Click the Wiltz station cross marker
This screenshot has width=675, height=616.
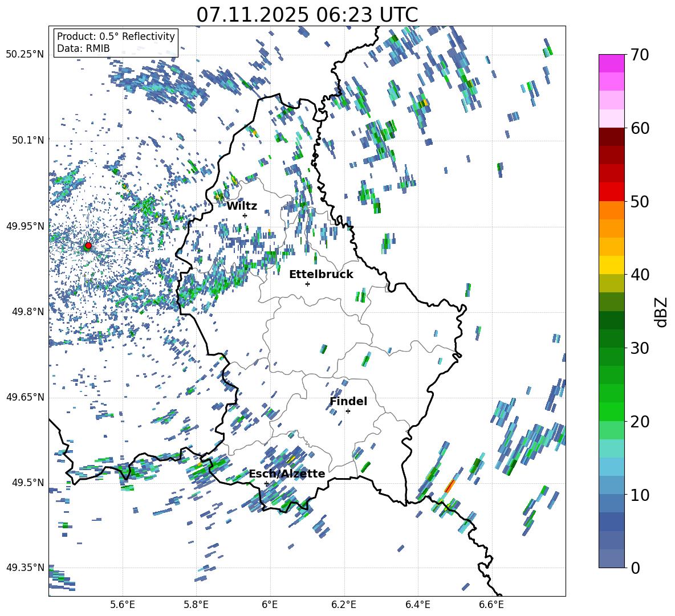(x=245, y=215)
